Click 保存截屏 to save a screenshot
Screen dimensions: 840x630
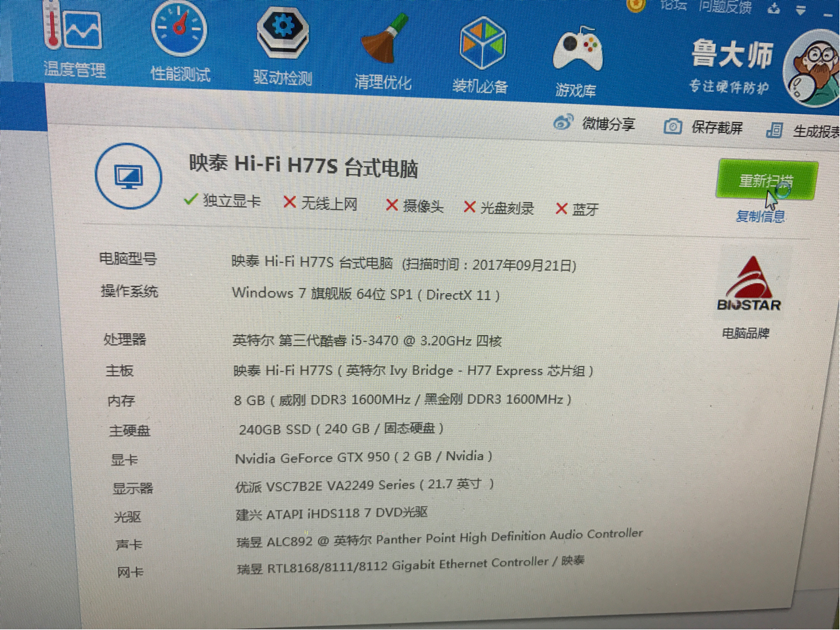click(x=703, y=127)
